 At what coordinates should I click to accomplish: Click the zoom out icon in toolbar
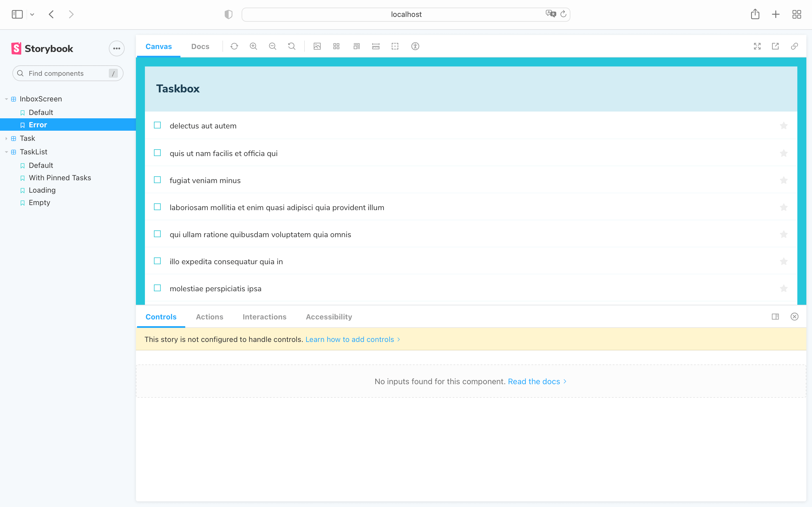[x=273, y=46]
